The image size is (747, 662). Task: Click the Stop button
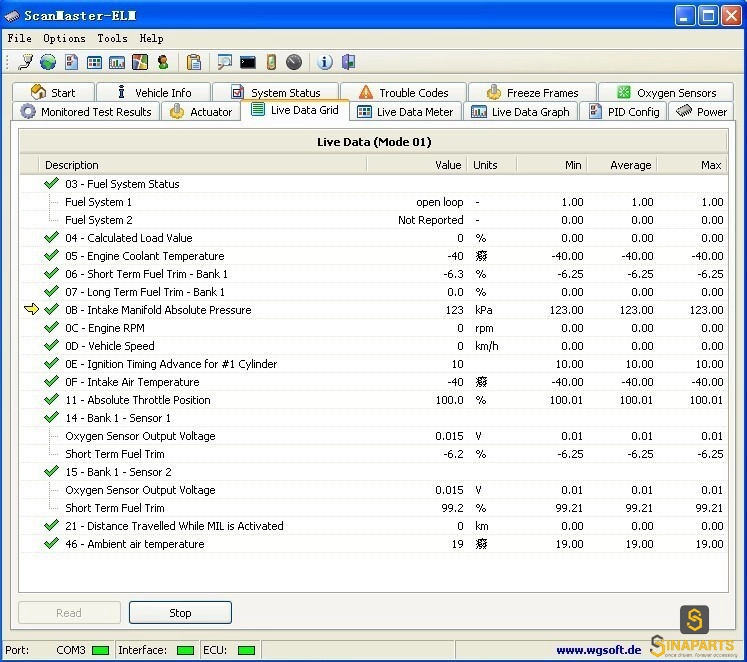[x=180, y=612]
